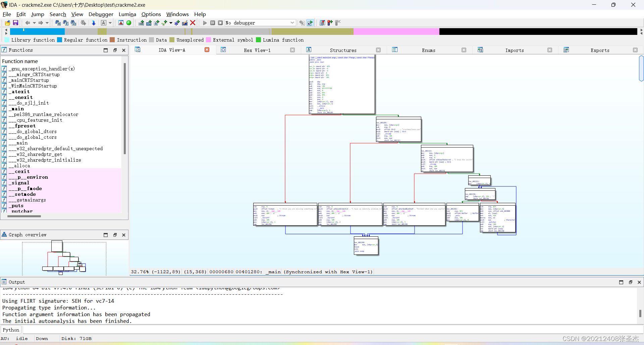Open the Windows menu
Image resolution: width=644 pixels, height=345 pixels.
coord(177,14)
